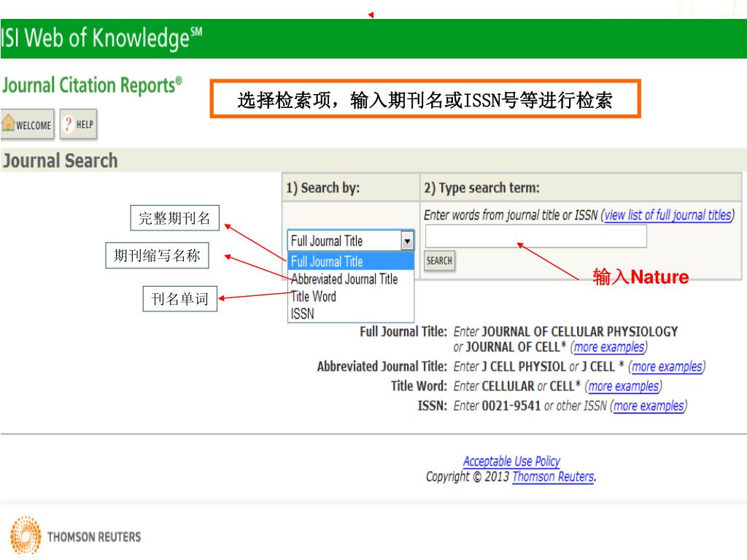Click the WELCOME home button
This screenshot has height=560, width=747.
click(x=27, y=124)
